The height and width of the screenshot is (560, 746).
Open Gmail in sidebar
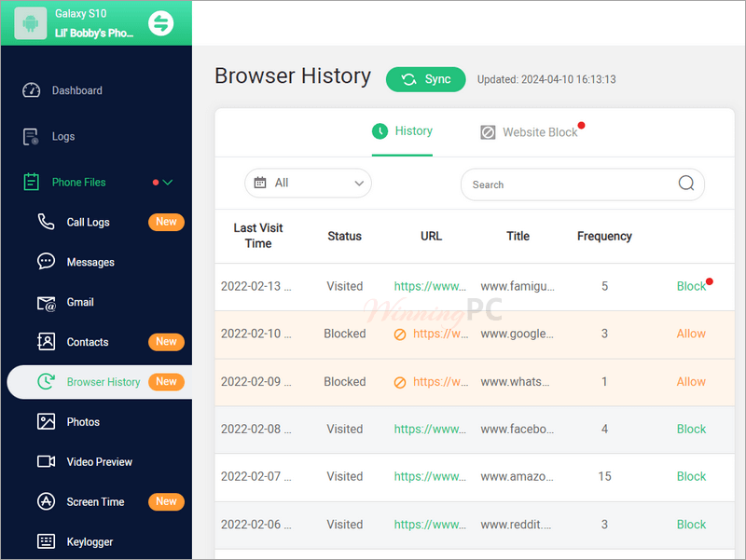tap(80, 302)
